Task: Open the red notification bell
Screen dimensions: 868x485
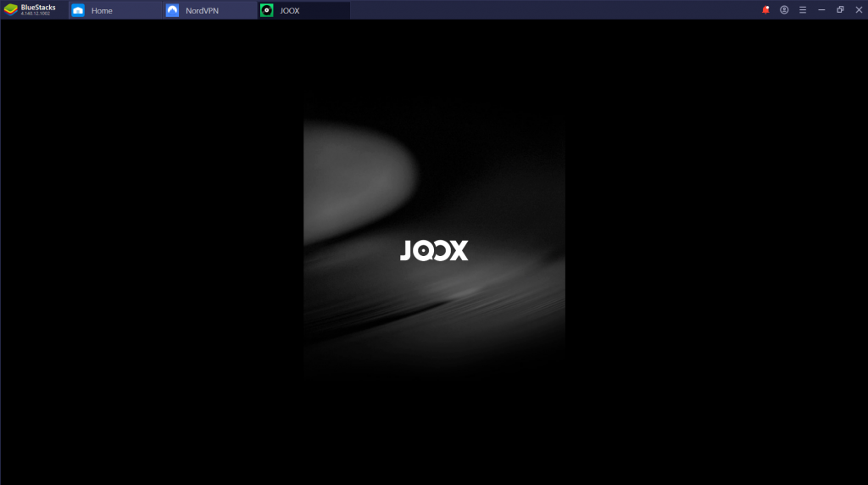Action: tap(765, 10)
